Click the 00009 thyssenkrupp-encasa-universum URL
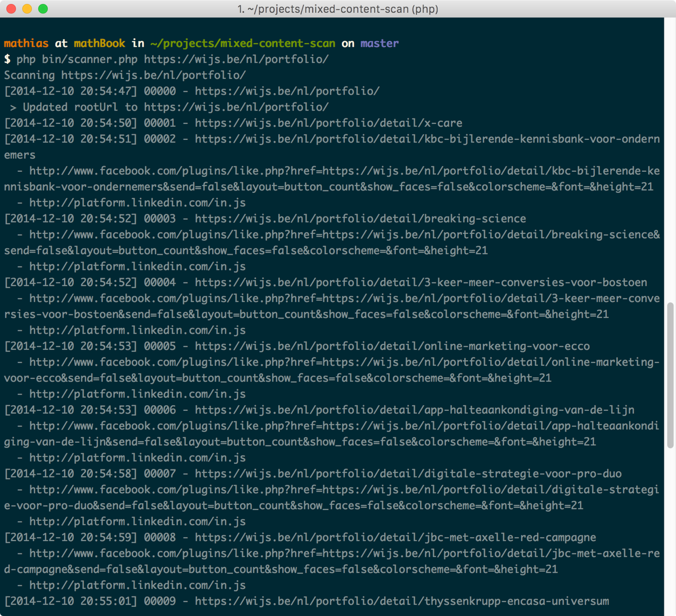This screenshot has width=676, height=616. [402, 601]
